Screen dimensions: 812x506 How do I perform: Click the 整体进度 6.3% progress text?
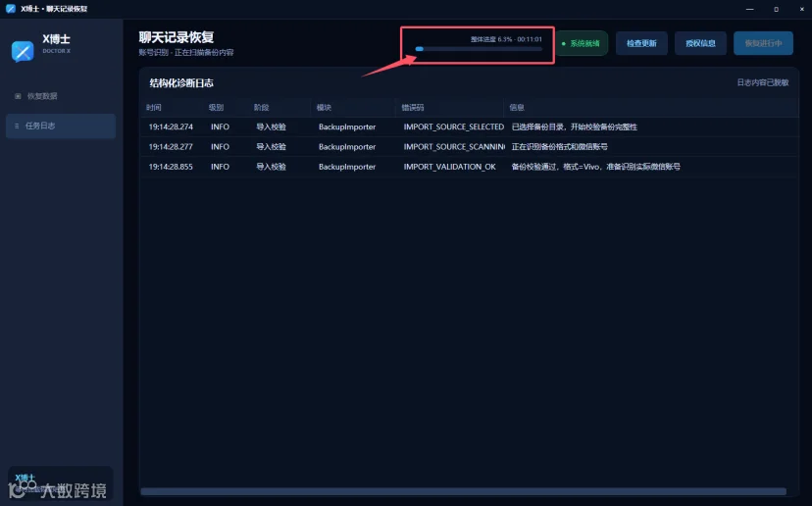pyautogui.click(x=506, y=39)
